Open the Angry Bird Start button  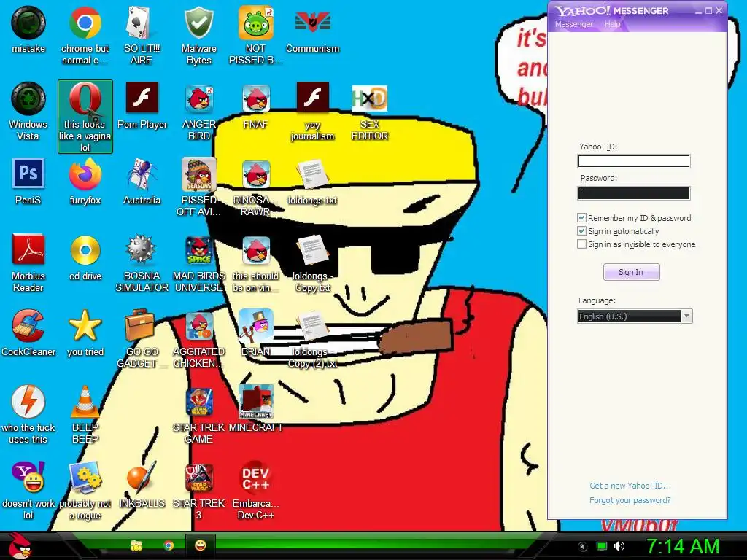(20, 545)
